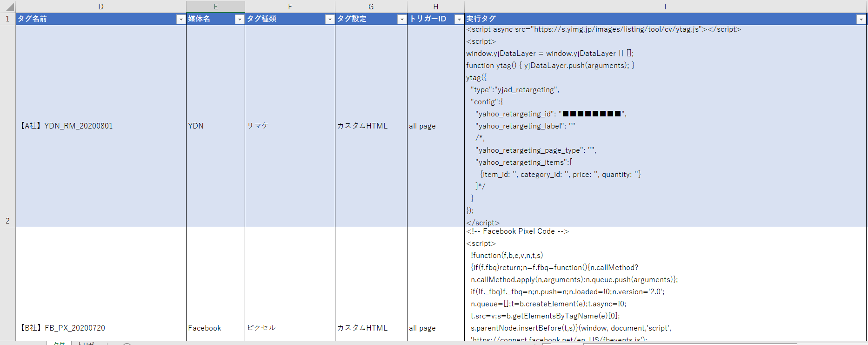Select column H header

(436, 7)
